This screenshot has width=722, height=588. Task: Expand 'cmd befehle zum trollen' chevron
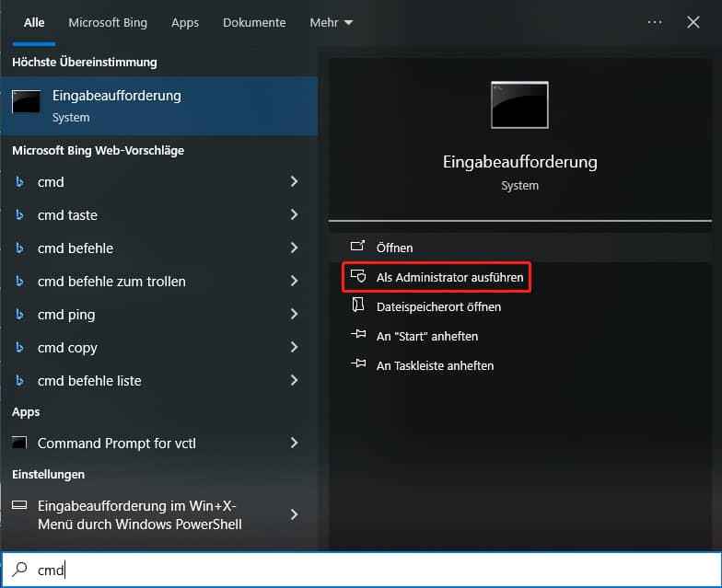pos(295,282)
